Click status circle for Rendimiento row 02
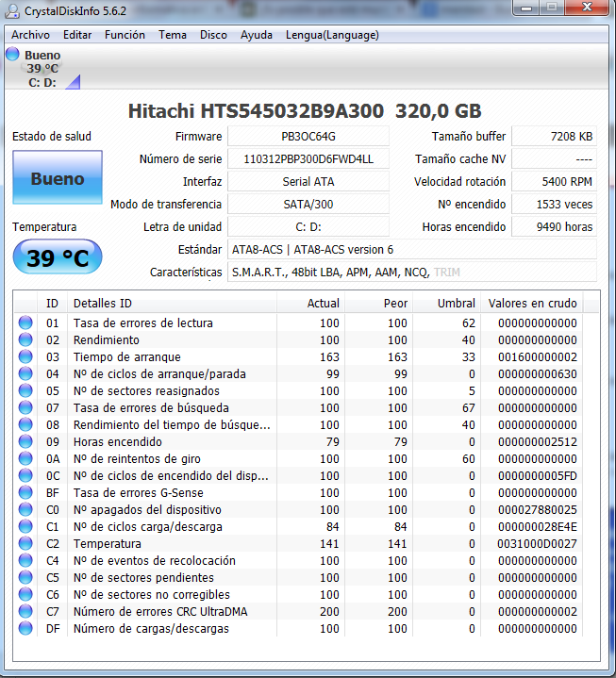Image resolution: width=616 pixels, height=678 pixels. [25, 339]
